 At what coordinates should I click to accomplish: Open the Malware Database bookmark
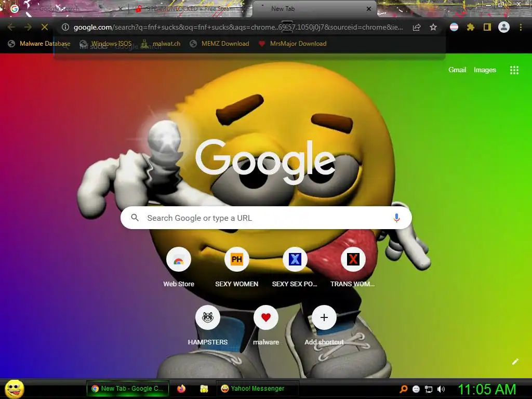click(x=39, y=44)
